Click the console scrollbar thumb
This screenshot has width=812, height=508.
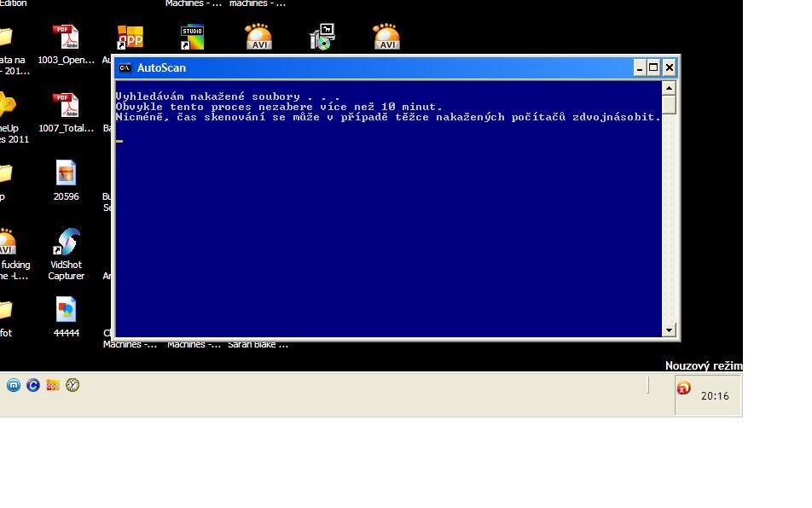click(x=669, y=105)
